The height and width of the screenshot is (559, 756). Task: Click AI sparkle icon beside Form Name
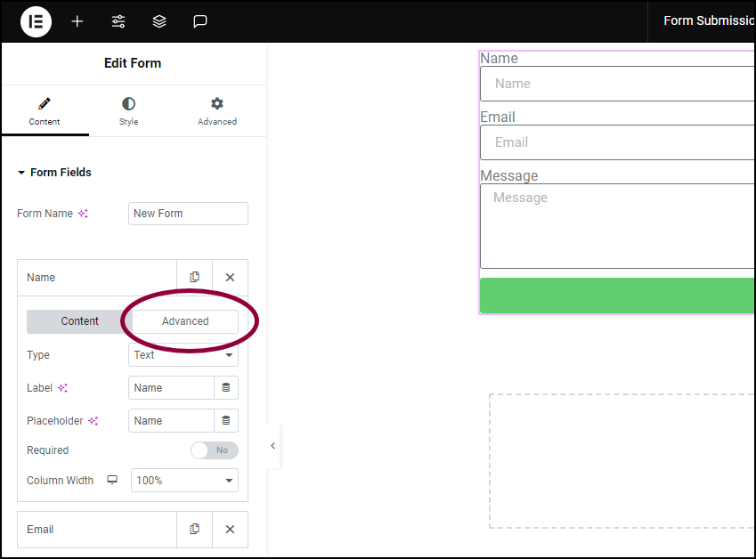[x=83, y=214]
